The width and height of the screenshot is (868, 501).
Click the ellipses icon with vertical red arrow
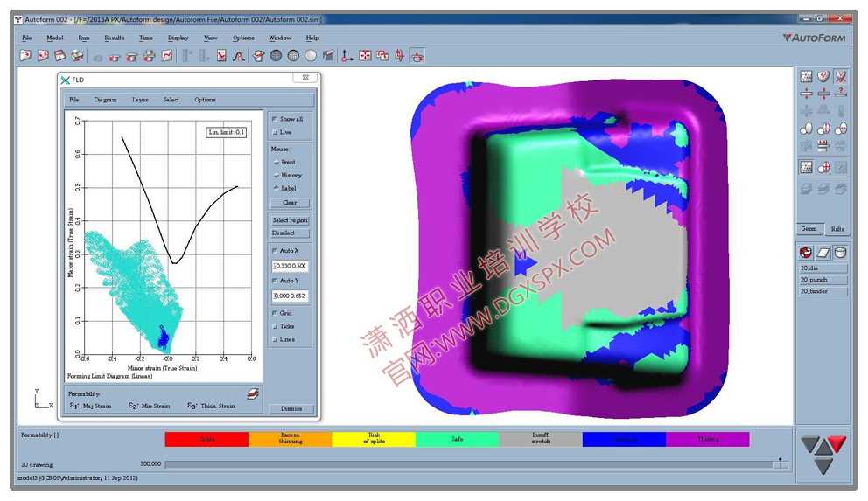coord(823,129)
